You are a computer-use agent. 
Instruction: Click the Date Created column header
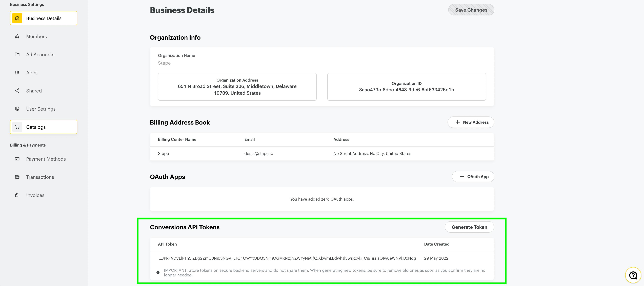(436, 244)
